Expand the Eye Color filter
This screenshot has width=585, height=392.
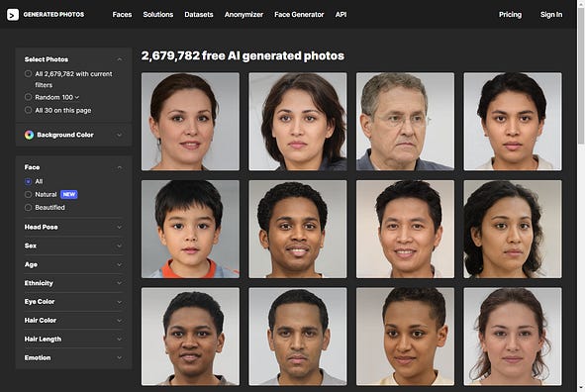tap(73, 302)
